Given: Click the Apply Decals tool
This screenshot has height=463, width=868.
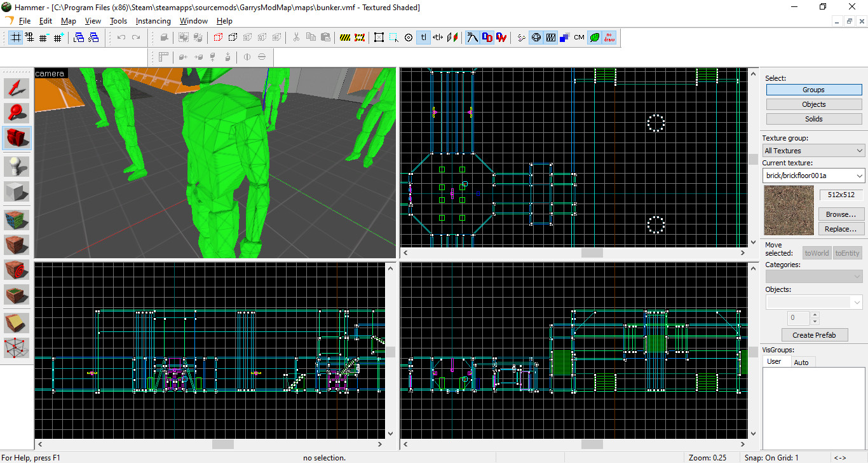Looking at the screenshot, I should (x=17, y=270).
